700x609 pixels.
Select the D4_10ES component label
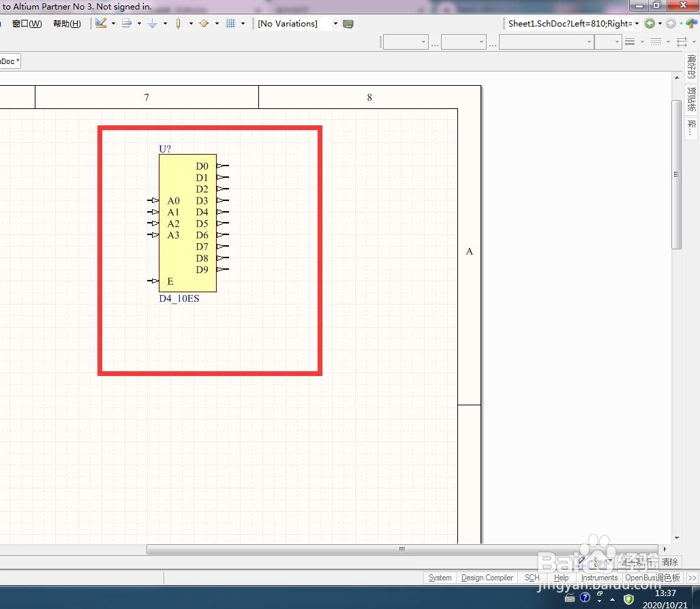pyautogui.click(x=179, y=298)
